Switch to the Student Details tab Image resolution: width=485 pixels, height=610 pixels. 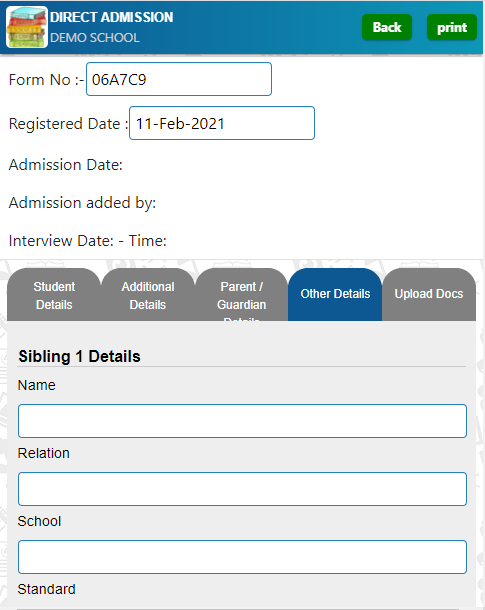(x=54, y=295)
